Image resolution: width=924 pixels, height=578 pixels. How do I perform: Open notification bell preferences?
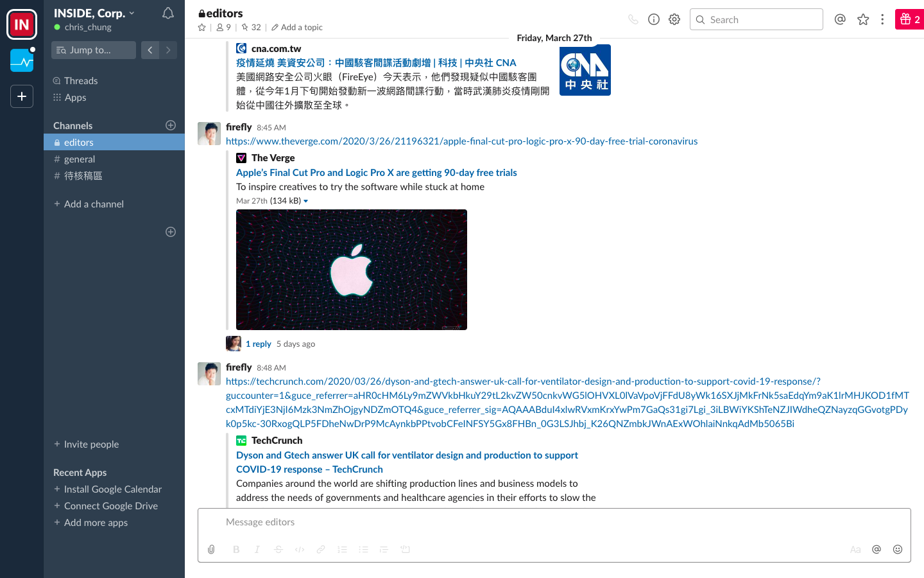point(168,13)
